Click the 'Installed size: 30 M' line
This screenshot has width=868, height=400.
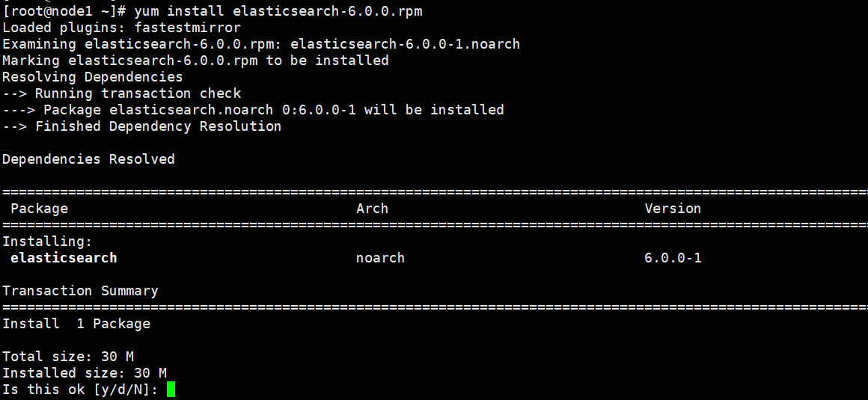[x=85, y=373]
